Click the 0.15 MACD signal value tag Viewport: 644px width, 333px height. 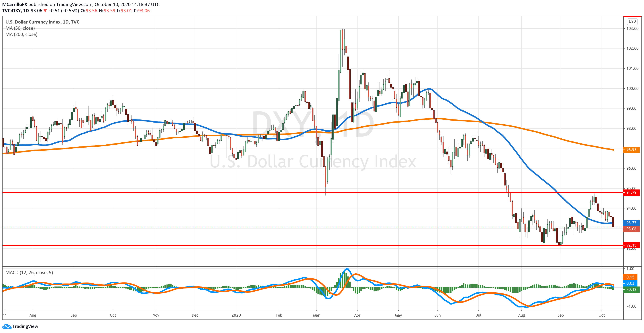tap(630, 277)
